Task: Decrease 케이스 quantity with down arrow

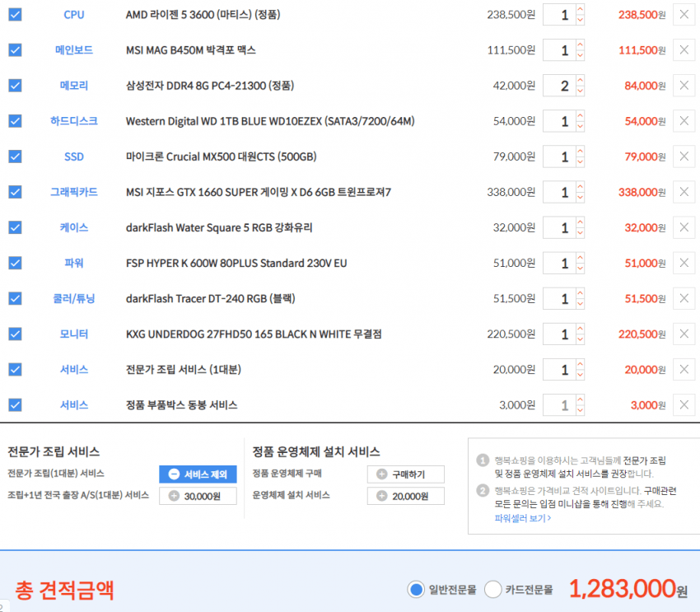Action: tap(580, 232)
